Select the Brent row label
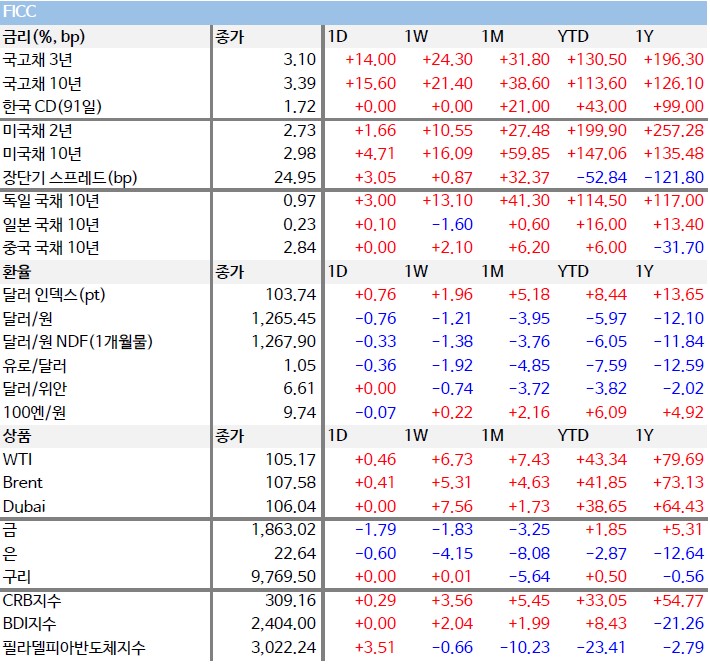Viewport: 710px width, 665px height. 23,483
